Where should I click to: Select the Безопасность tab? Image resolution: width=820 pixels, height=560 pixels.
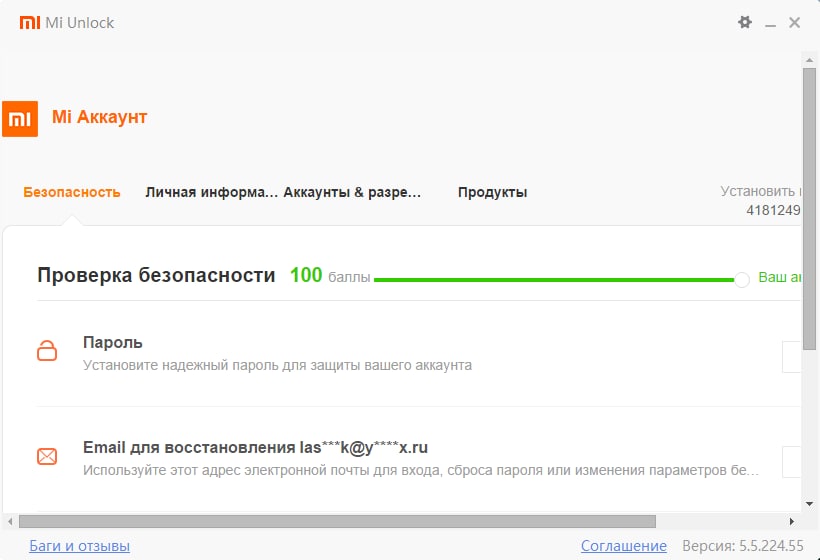click(x=72, y=192)
